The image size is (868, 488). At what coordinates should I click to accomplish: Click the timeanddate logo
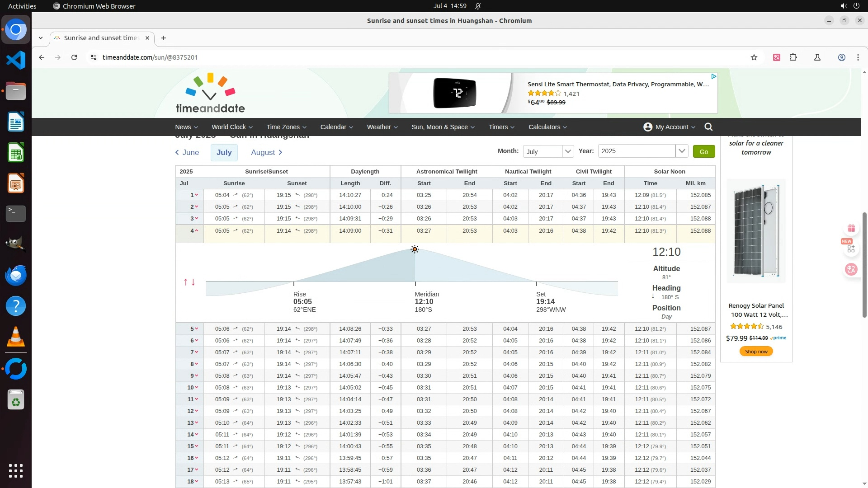click(210, 93)
